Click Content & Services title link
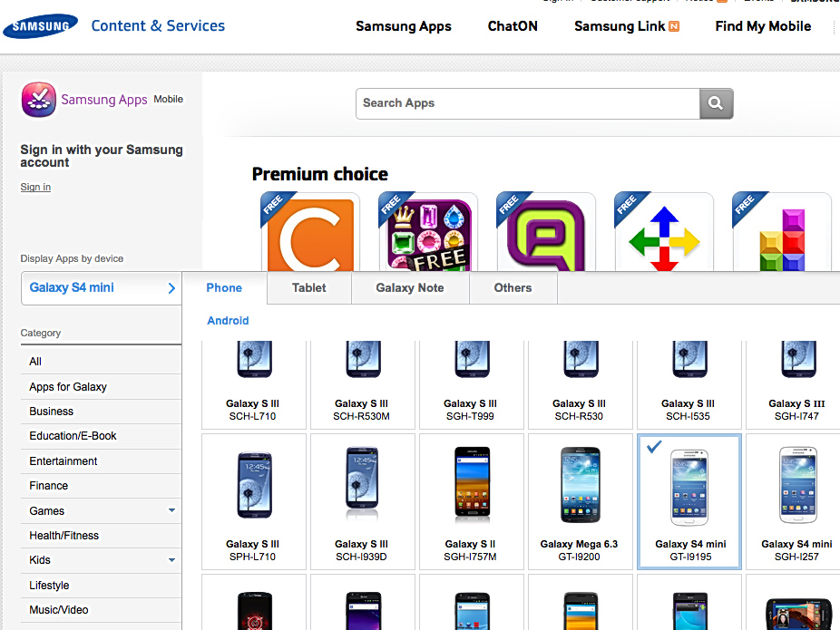The height and width of the screenshot is (630, 840). click(x=158, y=25)
